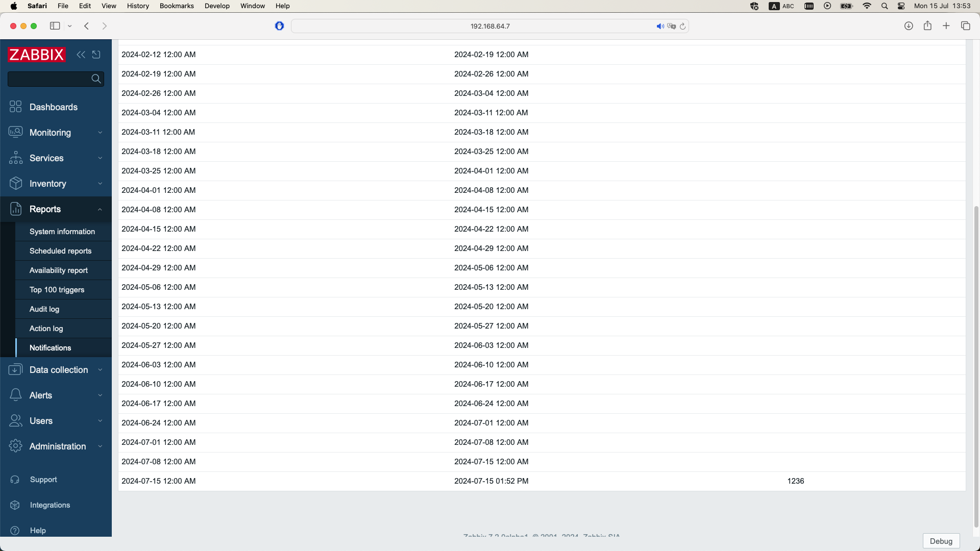Click the From cell 2024-02-12 12:00 AM
Viewport: 980px width, 551px height.
(159, 55)
